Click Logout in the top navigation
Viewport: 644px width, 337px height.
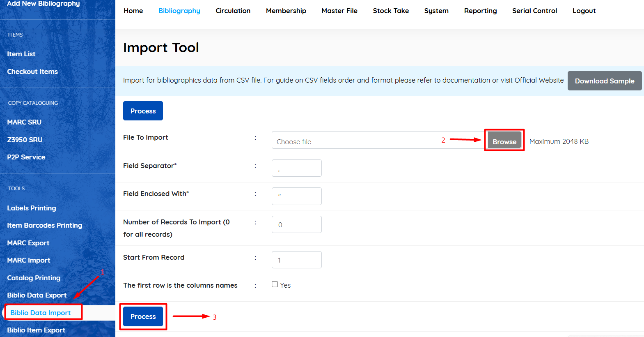coord(584,11)
